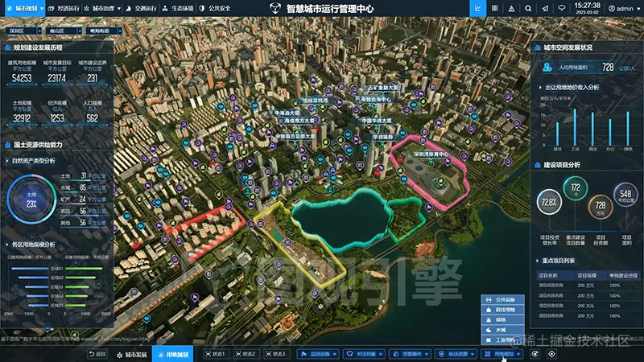Toggle the 工业用地 layer option
Image resolution: width=644 pixels, height=362 pixels.
click(x=502, y=339)
